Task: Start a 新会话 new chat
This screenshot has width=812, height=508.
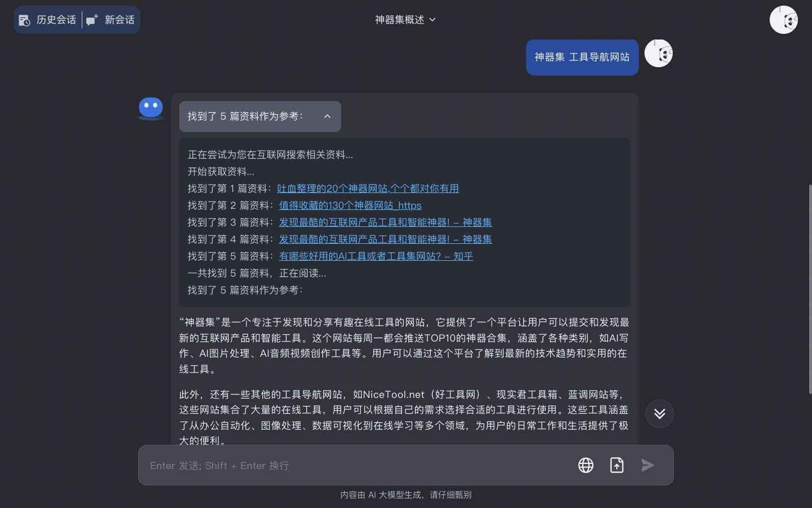Action: pyautogui.click(x=111, y=20)
